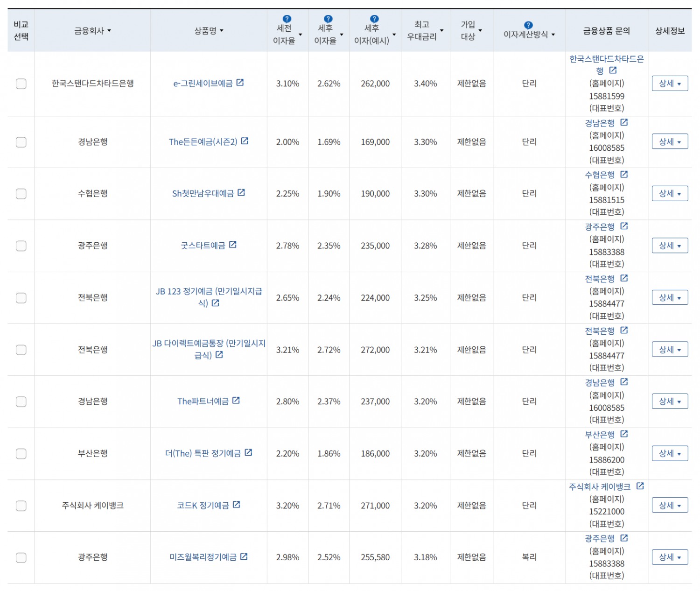
Task: Open external link icon beside The든든예금(시즌2)
Action: (245, 141)
